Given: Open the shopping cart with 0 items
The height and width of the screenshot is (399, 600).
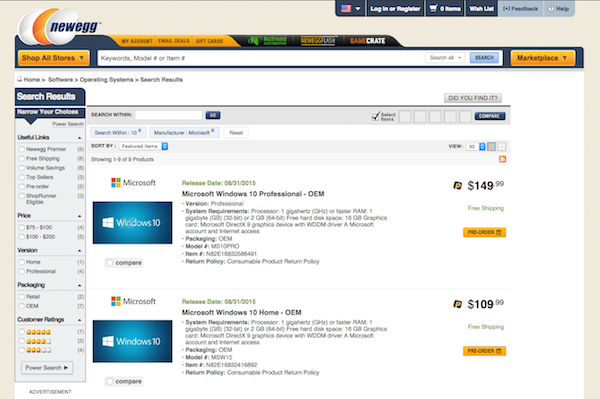Looking at the screenshot, I should pos(445,8).
